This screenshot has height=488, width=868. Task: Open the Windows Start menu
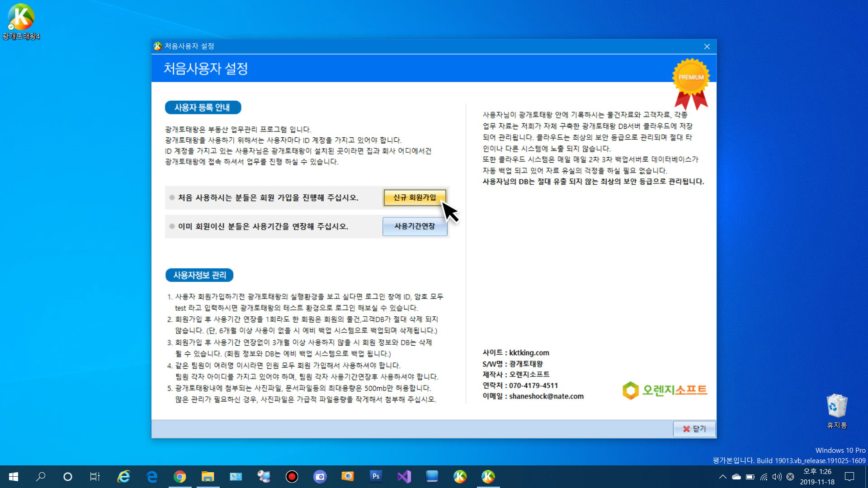tap(14, 476)
